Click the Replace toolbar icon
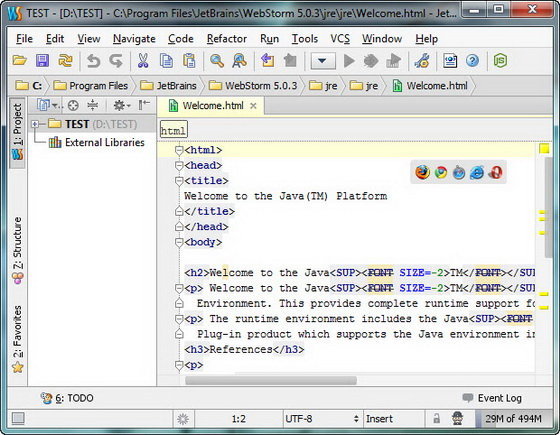The image size is (560, 435). click(240, 61)
